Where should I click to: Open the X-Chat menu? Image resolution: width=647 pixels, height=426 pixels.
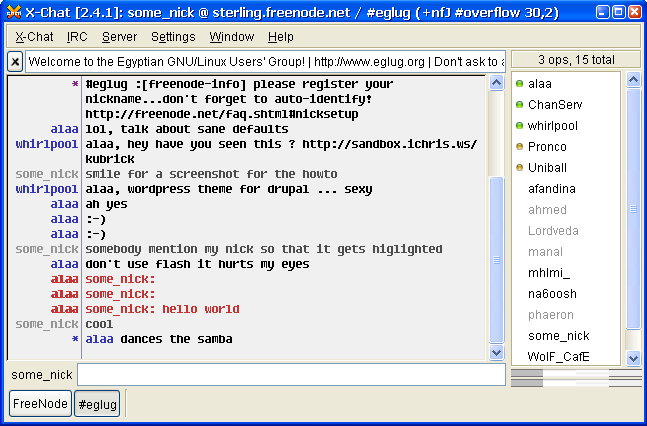pyautogui.click(x=34, y=37)
